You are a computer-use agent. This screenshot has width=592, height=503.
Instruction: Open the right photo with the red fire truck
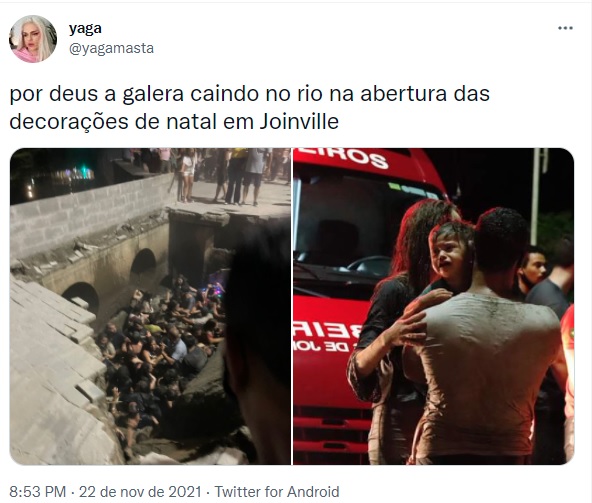point(434,306)
